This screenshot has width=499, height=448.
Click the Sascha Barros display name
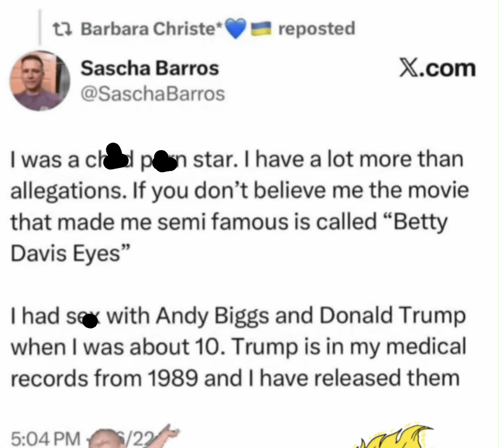coord(150,68)
